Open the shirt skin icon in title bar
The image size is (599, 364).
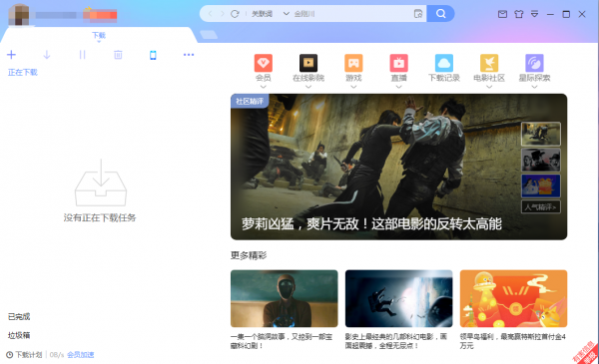coord(519,14)
